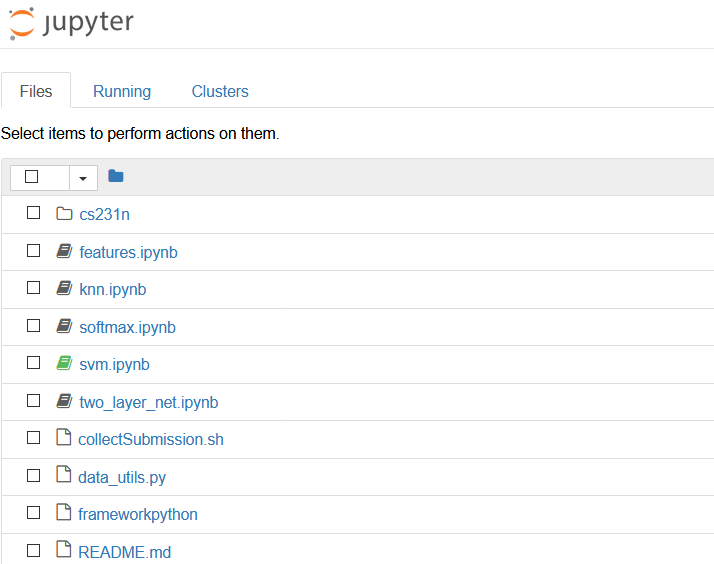Open the two_layer_net.ipynb notebook link
Screen dimensions: 714x564
(x=149, y=402)
